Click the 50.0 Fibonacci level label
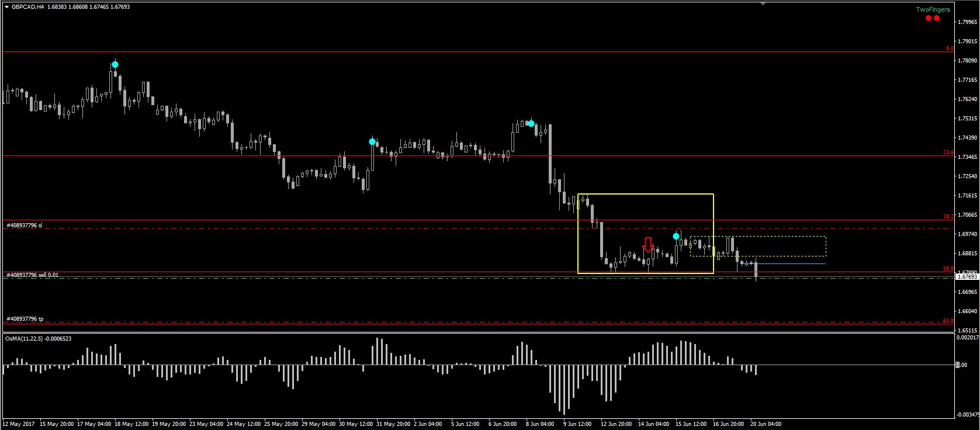Viewport: 980px width, 430px height. tap(948, 269)
